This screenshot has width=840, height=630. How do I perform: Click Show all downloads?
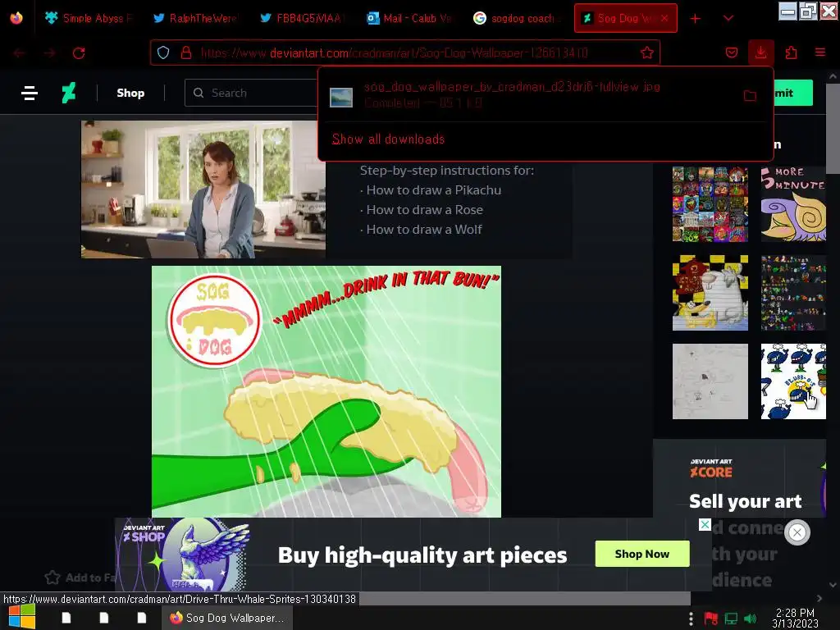pos(388,139)
